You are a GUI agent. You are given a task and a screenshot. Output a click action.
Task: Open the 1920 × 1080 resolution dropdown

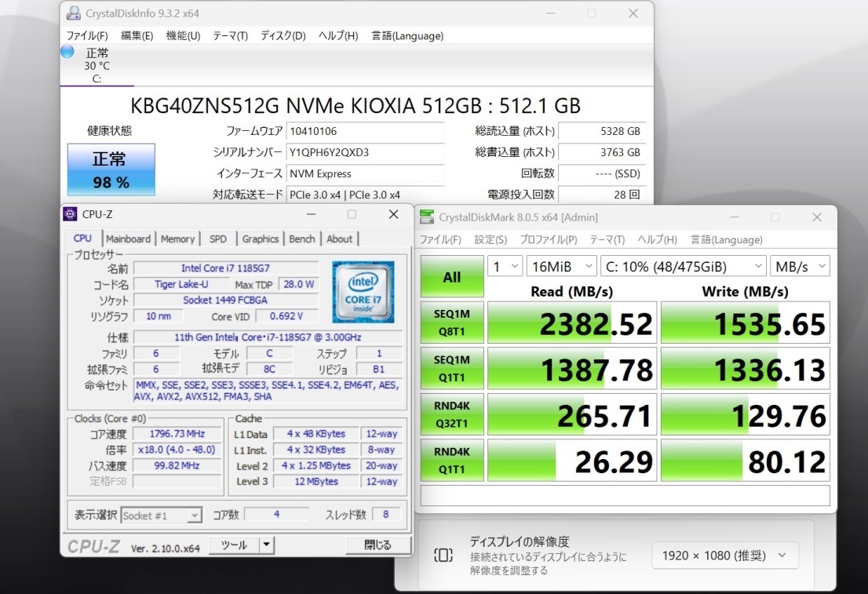click(724, 556)
